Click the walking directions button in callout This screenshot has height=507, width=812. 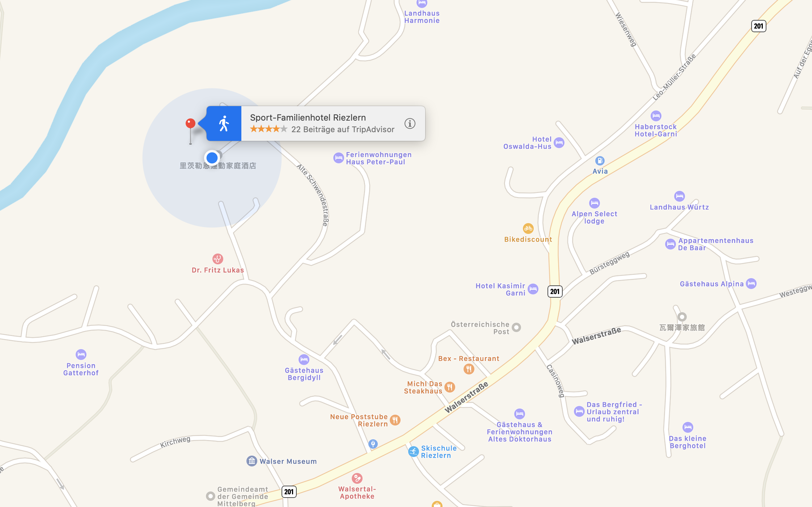tap(224, 123)
